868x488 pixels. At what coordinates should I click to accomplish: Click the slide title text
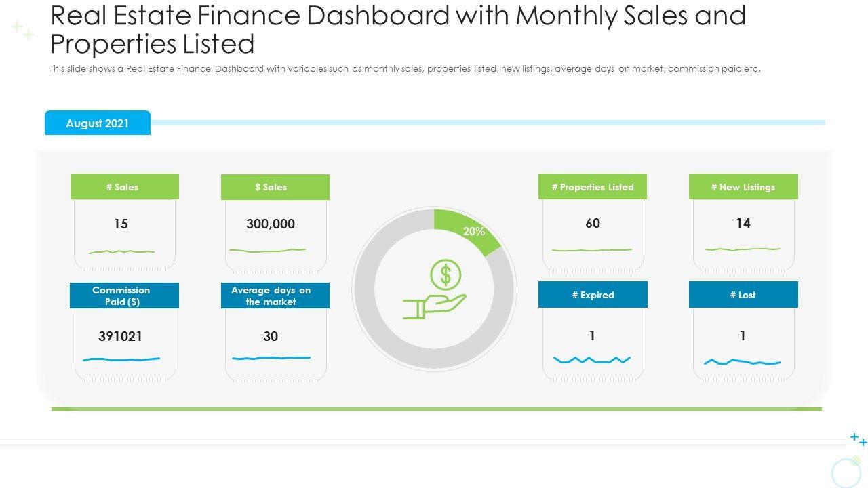398,29
